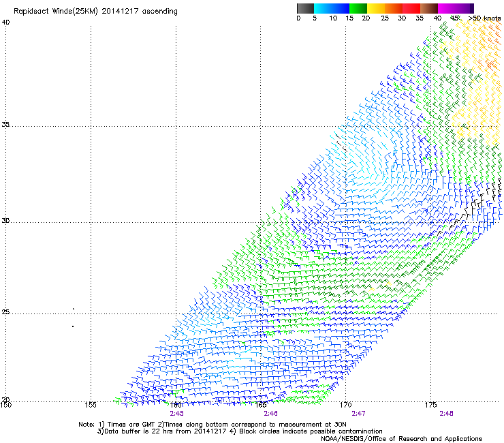Click the longitude axis label '150'

tap(5, 405)
